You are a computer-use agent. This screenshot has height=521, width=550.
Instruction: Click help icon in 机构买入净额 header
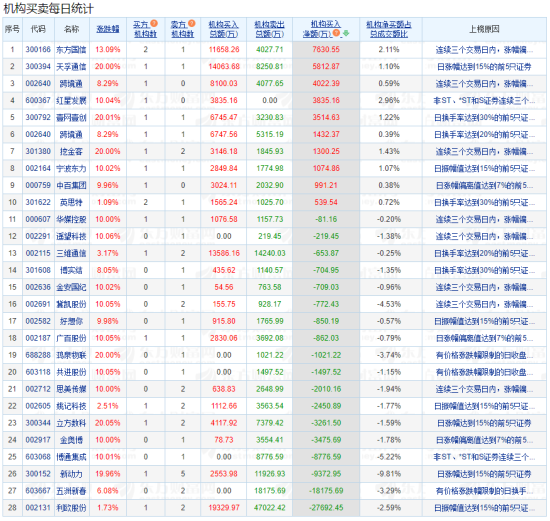(336, 33)
